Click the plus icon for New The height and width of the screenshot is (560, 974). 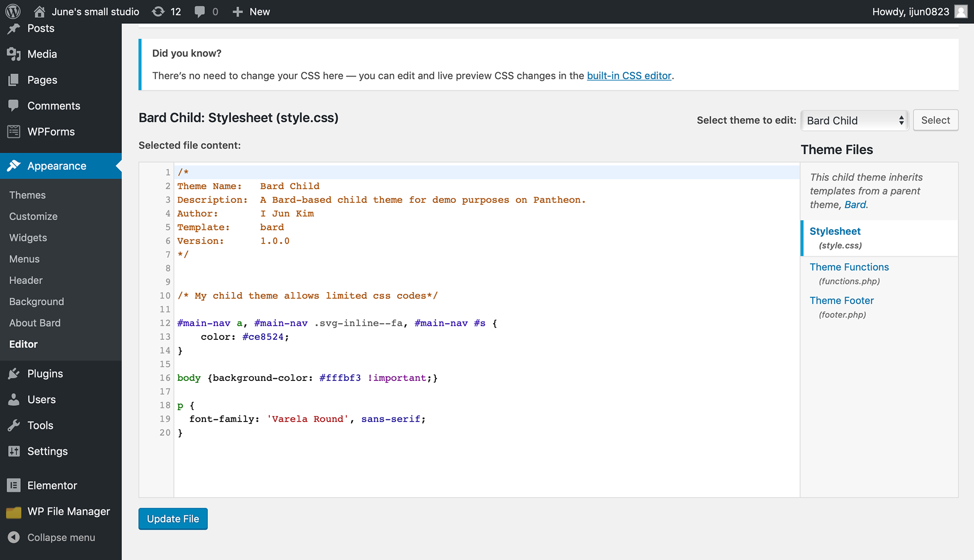237,12
